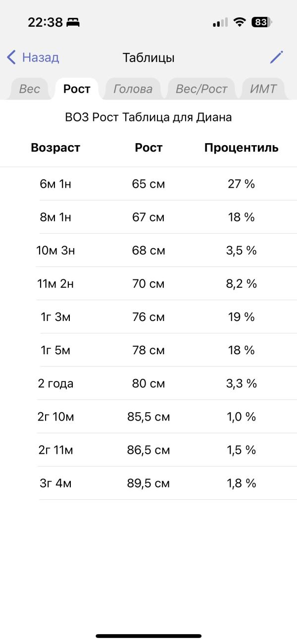Open the 1г 3м 76 см record
This screenshot has width=297, height=644.
pos(148,317)
